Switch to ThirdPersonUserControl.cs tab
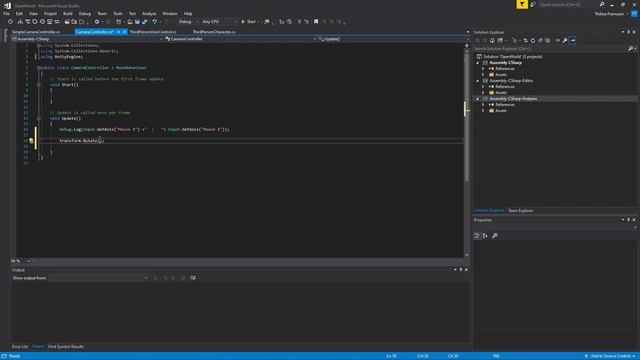The image size is (640, 360). click(x=153, y=32)
